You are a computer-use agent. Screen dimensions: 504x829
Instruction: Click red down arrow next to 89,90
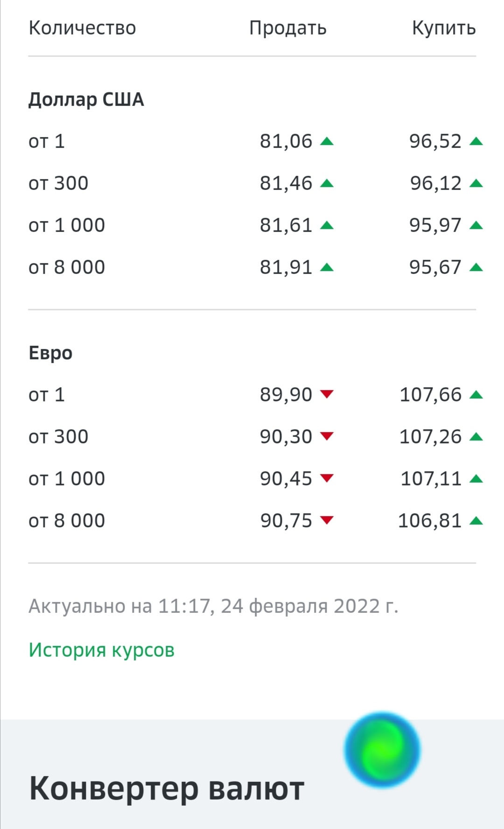[327, 394]
